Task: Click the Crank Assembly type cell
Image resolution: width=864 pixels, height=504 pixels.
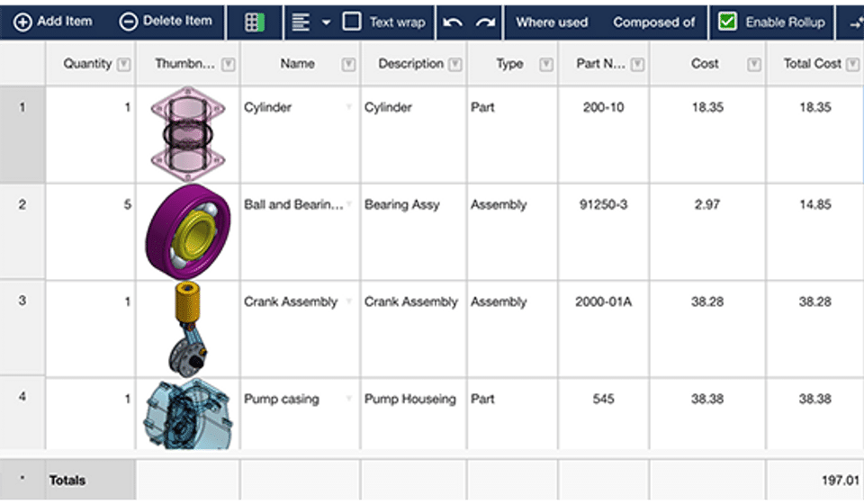Action: point(512,328)
